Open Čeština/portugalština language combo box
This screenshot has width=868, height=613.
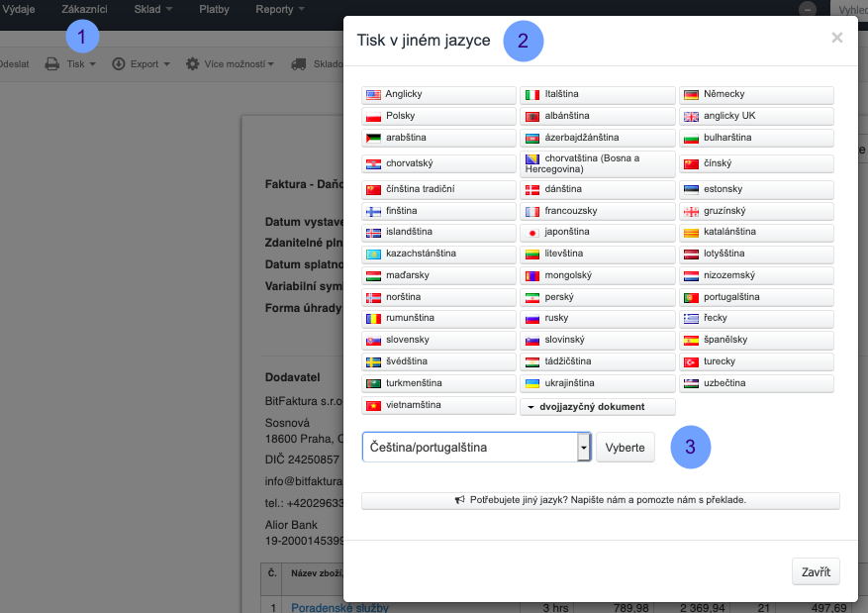click(476, 448)
